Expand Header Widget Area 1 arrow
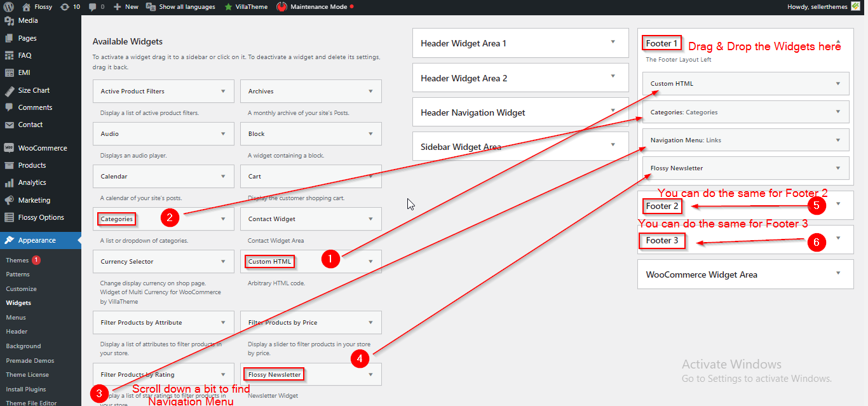 point(613,42)
